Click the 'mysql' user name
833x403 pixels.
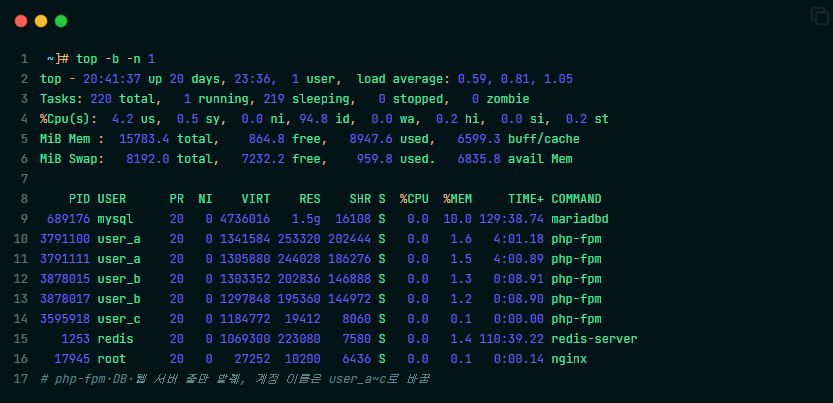coord(115,219)
